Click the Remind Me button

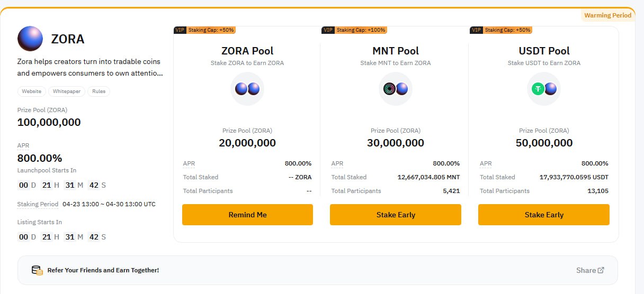tap(247, 215)
